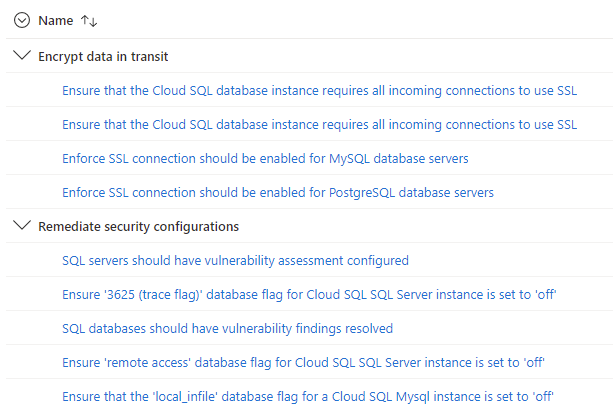Click the row for 'remote access' flag set off
The image size is (613, 412).
pyautogui.click(x=310, y=362)
